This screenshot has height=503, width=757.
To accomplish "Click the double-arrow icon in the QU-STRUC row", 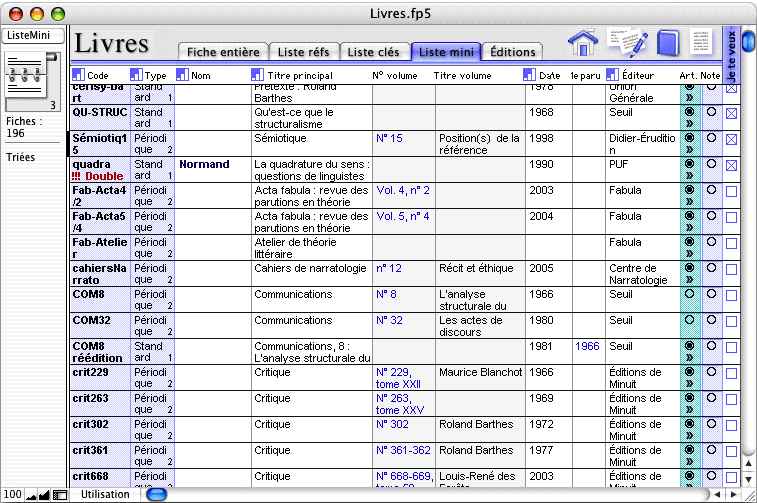I will coord(689,124).
